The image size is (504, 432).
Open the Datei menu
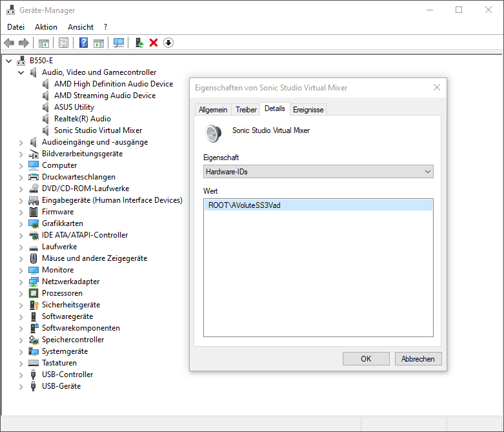15,27
